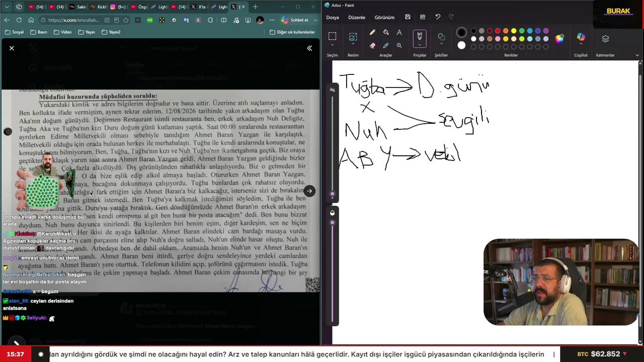Screen dimensions: 644x362
Task: Pick the purple color swatch in Paint
Action: point(546,31)
